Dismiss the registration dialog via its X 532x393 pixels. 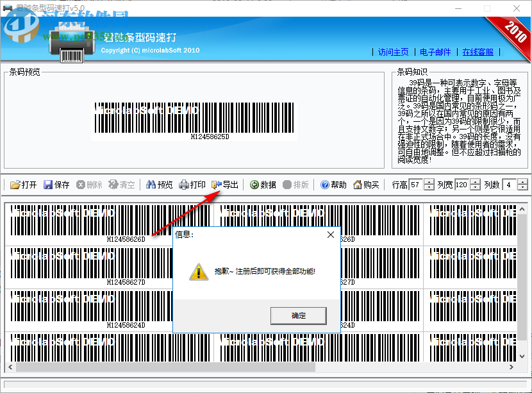pyautogui.click(x=330, y=235)
